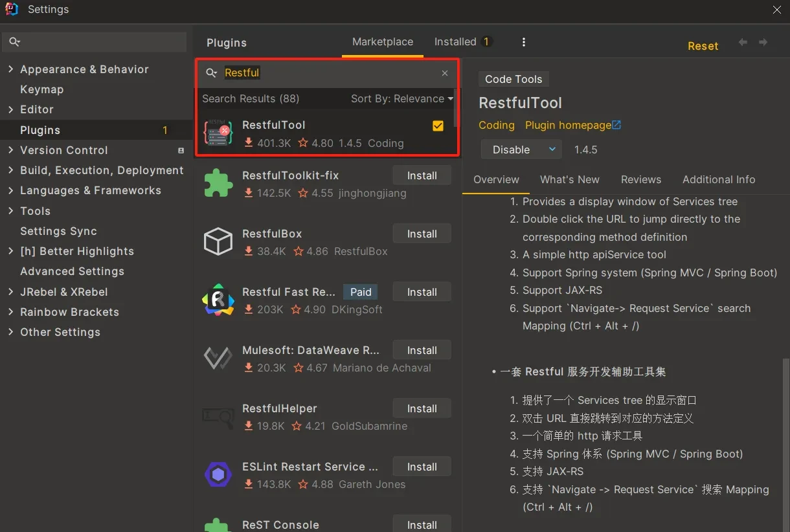Open the Disable button dropdown arrow
Viewport: 790px width, 532px height.
point(552,150)
